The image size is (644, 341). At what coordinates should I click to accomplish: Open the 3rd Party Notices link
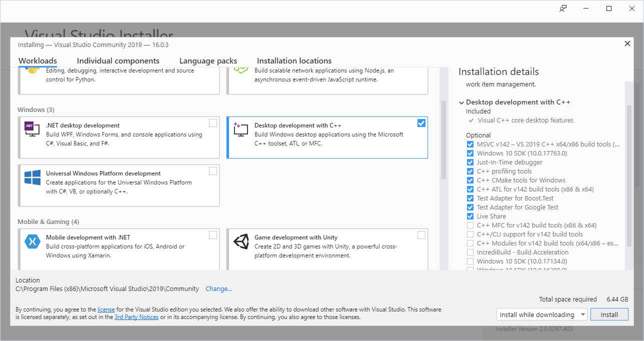tap(136, 317)
